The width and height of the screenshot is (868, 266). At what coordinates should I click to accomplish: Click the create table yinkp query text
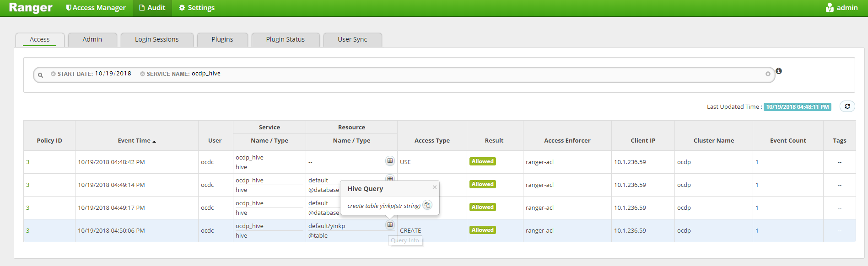(384, 206)
